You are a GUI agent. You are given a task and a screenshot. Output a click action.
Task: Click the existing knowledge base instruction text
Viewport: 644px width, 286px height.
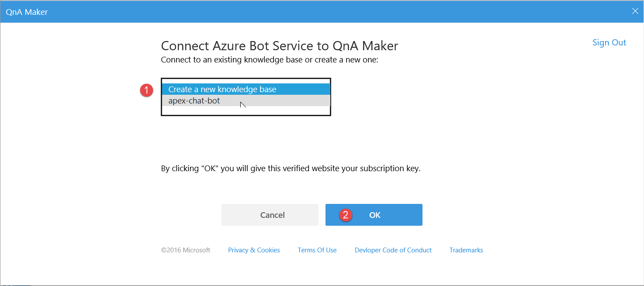[x=269, y=59]
